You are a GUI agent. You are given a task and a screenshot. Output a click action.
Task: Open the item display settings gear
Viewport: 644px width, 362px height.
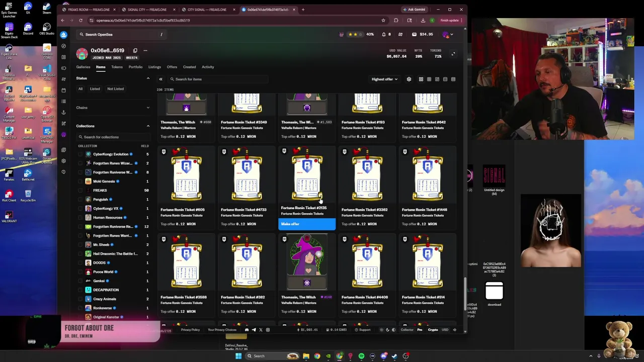tap(409, 79)
